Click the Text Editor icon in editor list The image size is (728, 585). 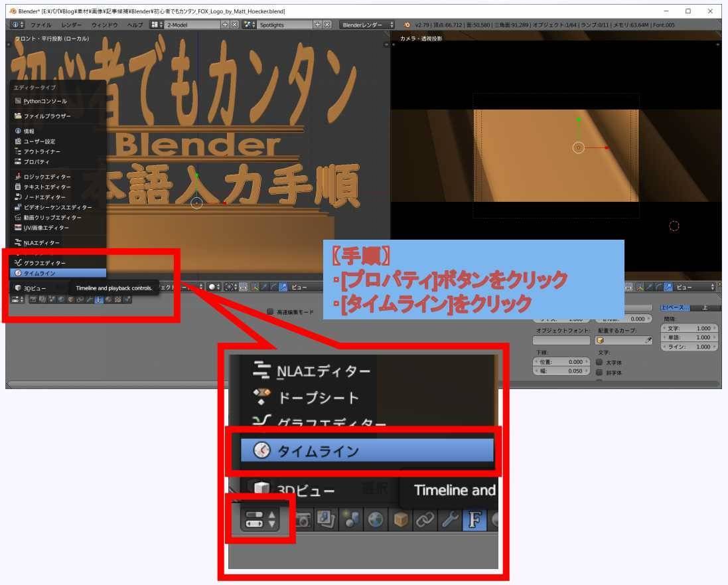pyautogui.click(x=18, y=187)
